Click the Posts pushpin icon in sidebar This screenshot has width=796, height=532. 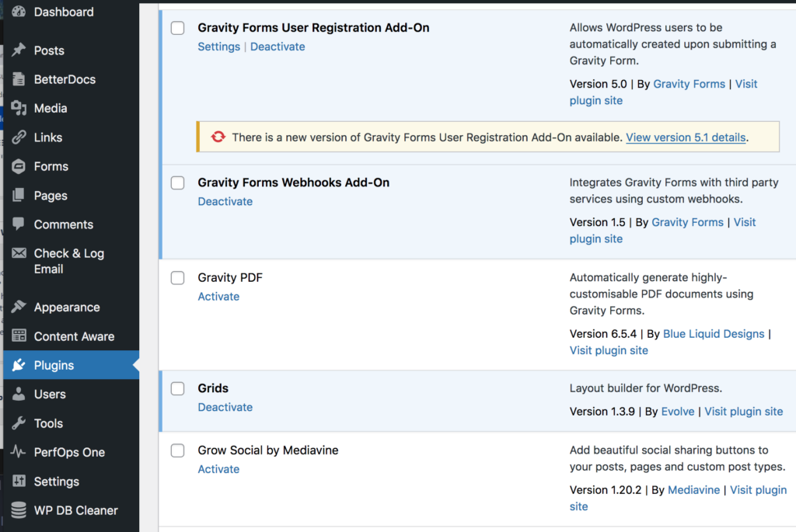(x=19, y=50)
